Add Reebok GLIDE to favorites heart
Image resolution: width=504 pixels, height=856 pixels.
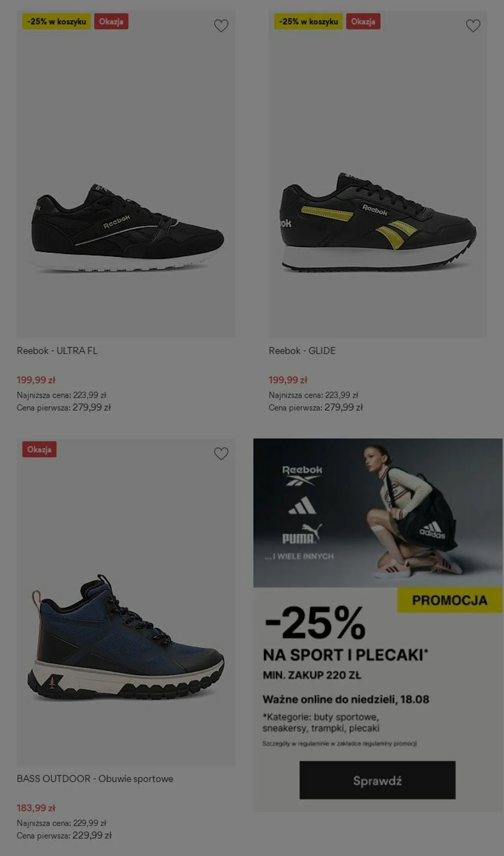(x=473, y=26)
